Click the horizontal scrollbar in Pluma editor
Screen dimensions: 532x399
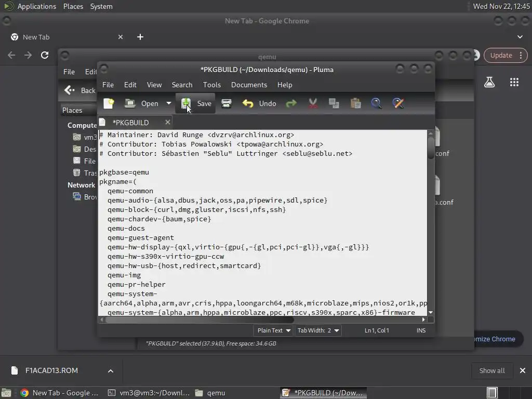tap(199, 320)
